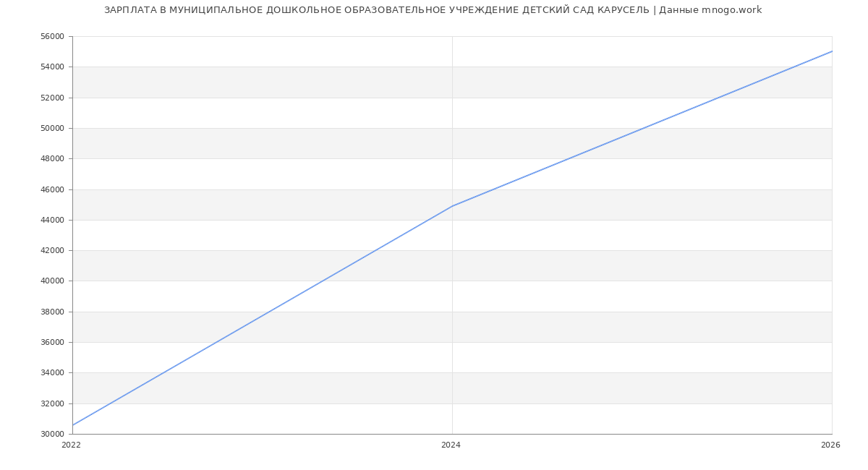Screen dimensions: 868x470
Task: Click the 54000 y-axis label
Action: click(52, 67)
